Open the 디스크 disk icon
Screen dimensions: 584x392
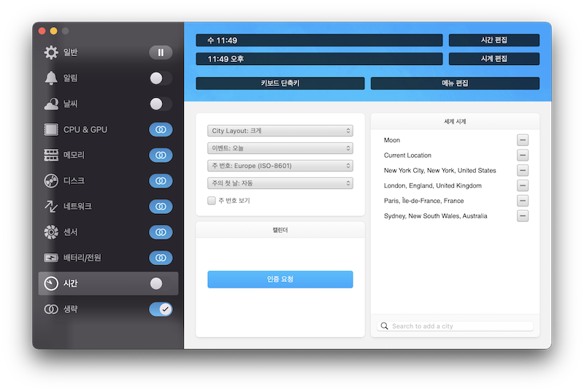point(51,181)
